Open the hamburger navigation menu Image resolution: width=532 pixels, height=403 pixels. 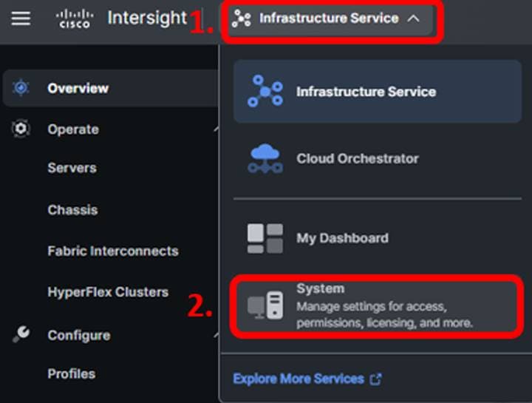pyautogui.click(x=21, y=18)
